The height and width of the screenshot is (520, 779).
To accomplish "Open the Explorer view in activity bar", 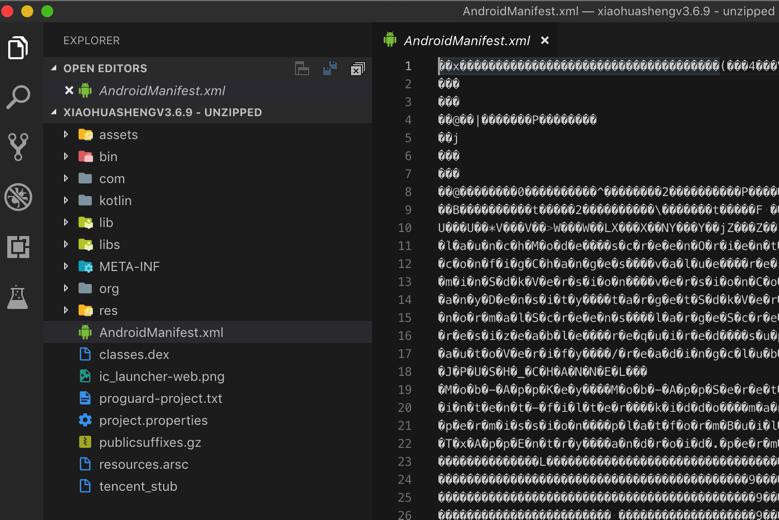I will (18, 48).
